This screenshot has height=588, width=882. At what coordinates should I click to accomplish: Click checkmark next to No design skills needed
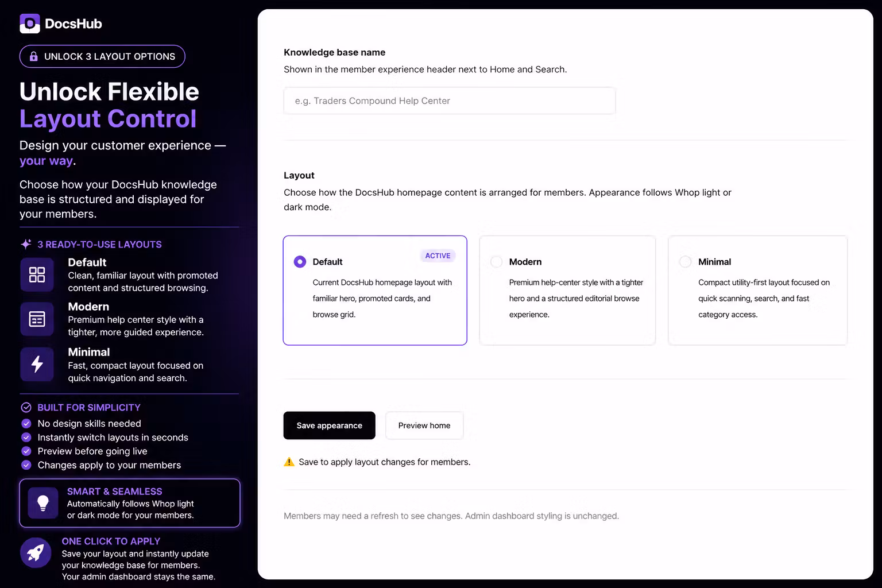tap(26, 424)
